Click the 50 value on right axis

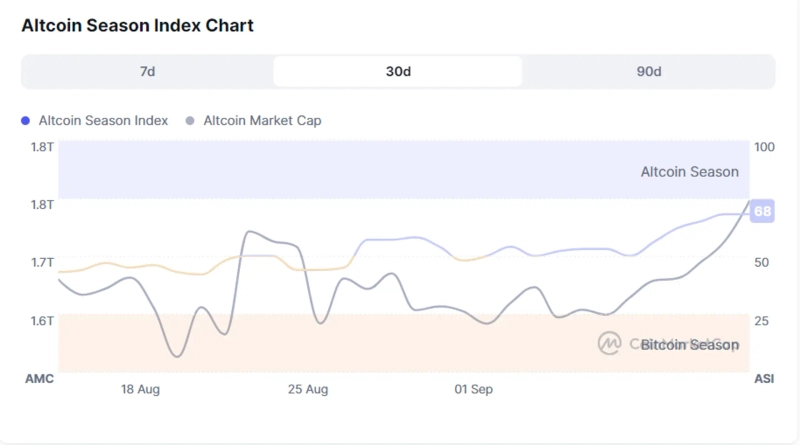click(x=761, y=262)
